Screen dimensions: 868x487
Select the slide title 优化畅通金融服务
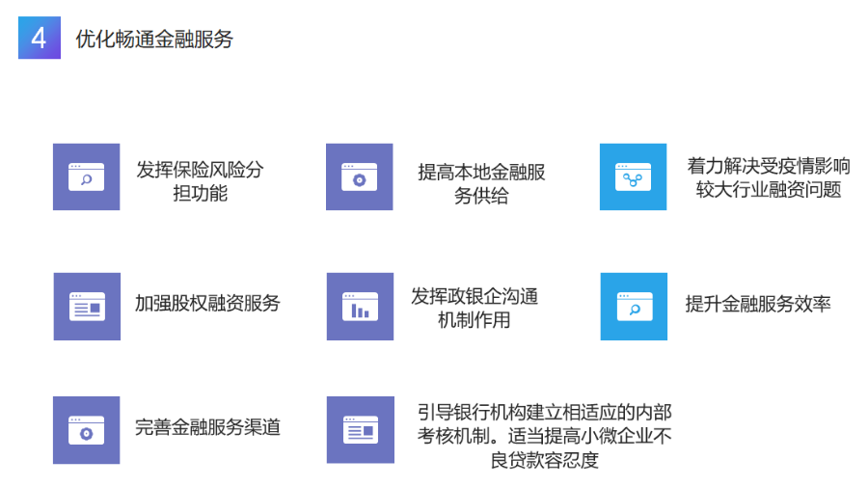pyautogui.click(x=154, y=40)
